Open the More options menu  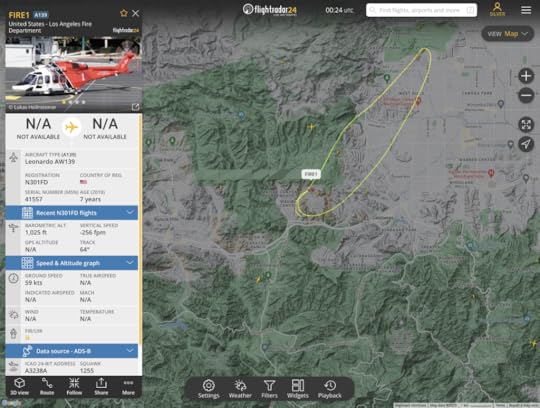coord(128,386)
